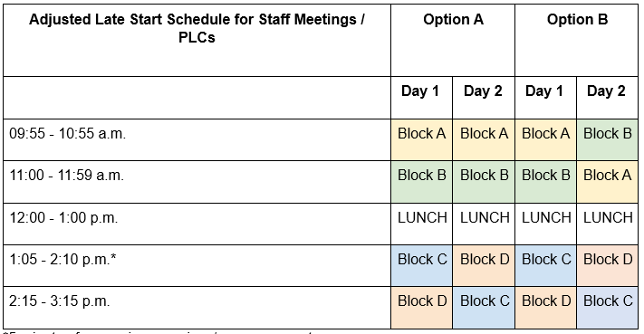Click the 11:00 - 11:59 a.m. time cell

(x=197, y=182)
